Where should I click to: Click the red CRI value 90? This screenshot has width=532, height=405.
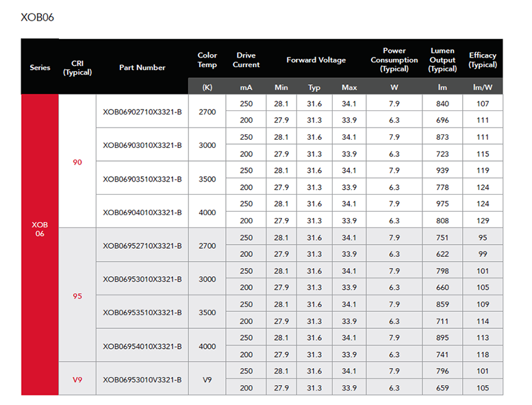(x=77, y=162)
